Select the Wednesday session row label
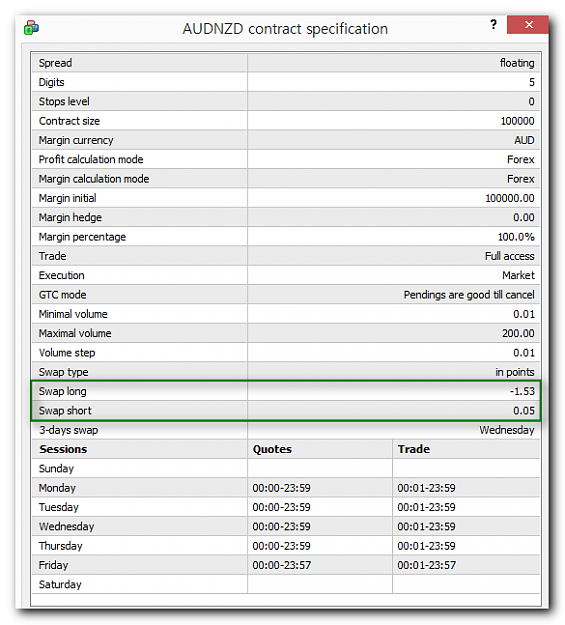The height and width of the screenshot is (625, 565). point(66,527)
